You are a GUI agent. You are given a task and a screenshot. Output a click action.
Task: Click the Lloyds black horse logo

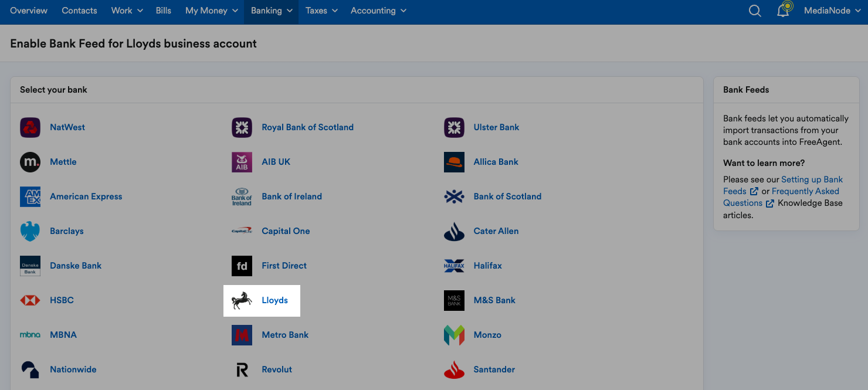[242, 300]
